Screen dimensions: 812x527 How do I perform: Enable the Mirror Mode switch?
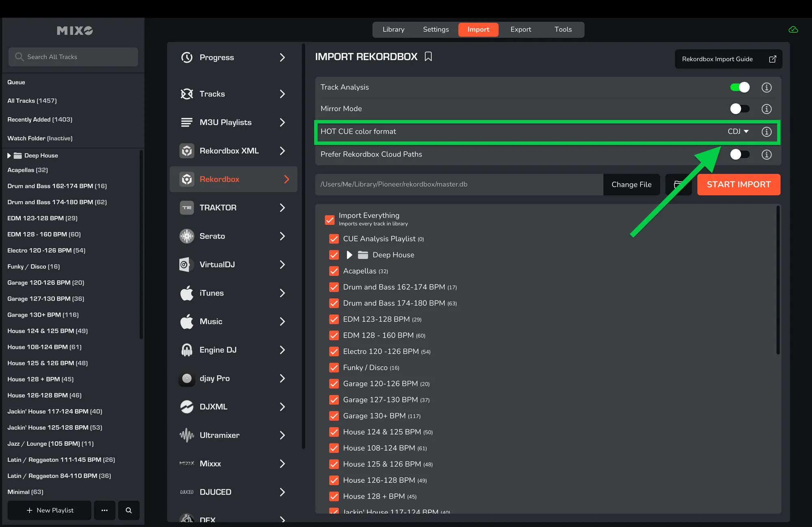(x=739, y=109)
